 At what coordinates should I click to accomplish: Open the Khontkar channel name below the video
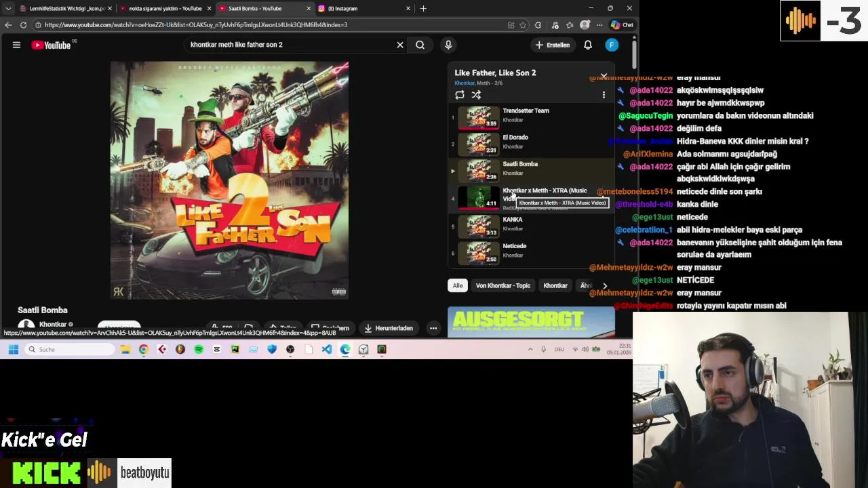tap(53, 325)
